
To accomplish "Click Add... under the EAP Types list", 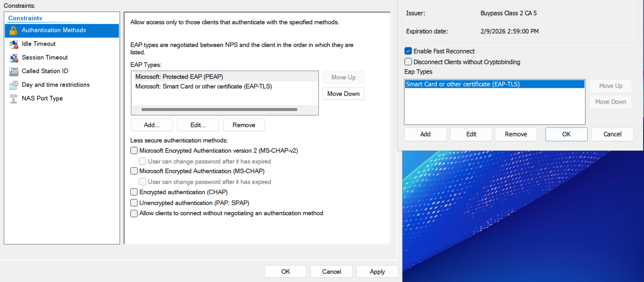I will (x=152, y=125).
